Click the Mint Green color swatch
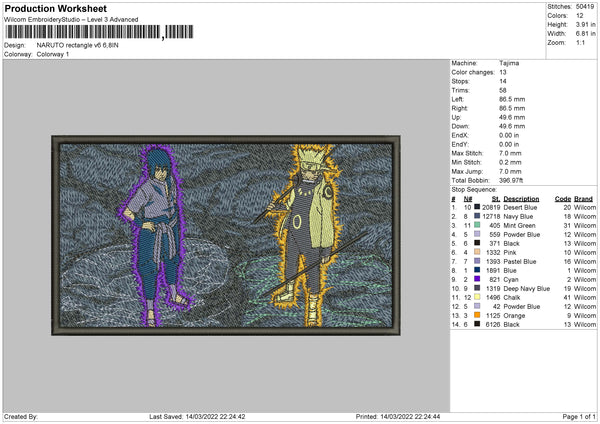The width and height of the screenshot is (600, 424). pyautogui.click(x=477, y=225)
